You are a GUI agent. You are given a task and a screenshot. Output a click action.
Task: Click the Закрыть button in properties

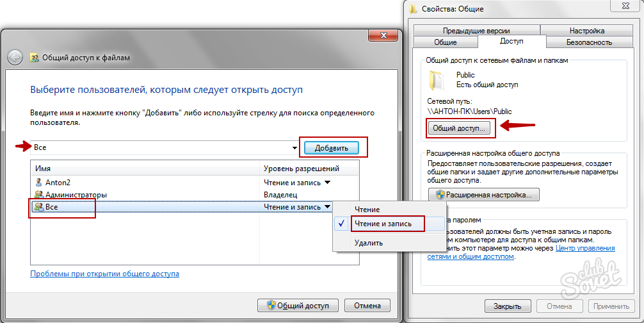click(508, 306)
